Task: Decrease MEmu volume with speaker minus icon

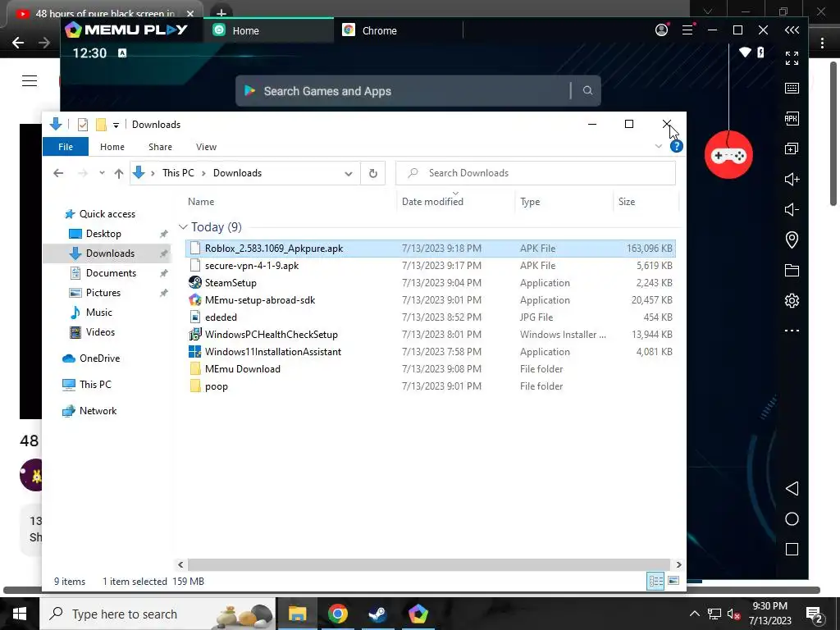Action: coord(792,209)
